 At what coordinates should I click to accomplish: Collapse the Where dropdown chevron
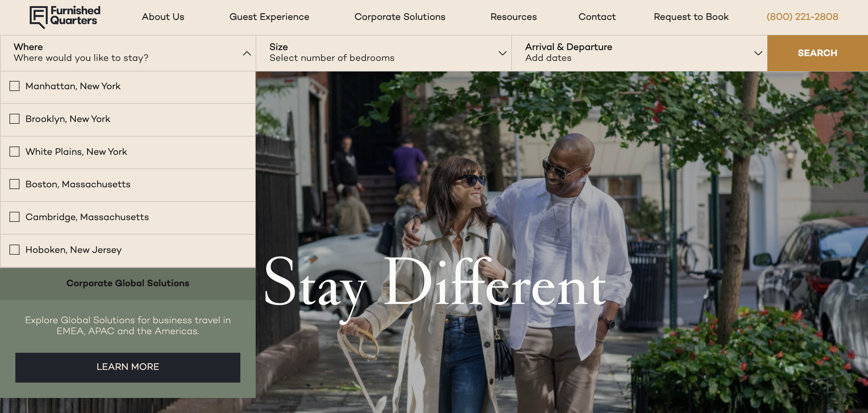(x=247, y=53)
